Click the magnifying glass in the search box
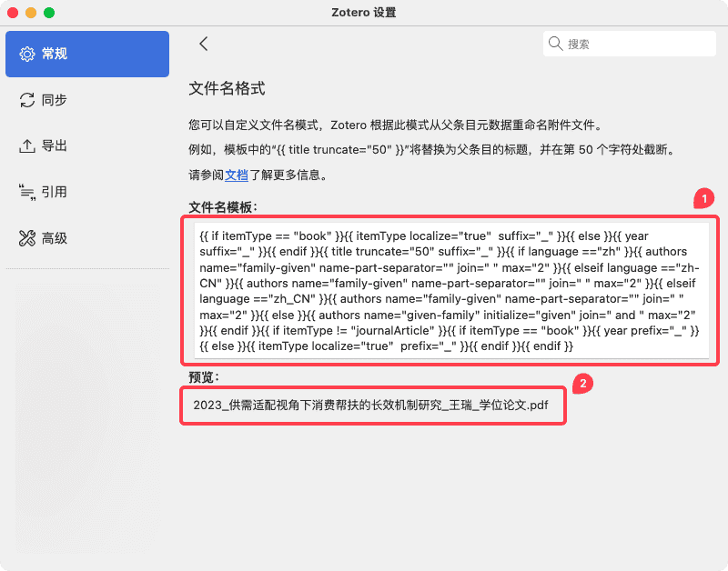 pyautogui.click(x=555, y=43)
